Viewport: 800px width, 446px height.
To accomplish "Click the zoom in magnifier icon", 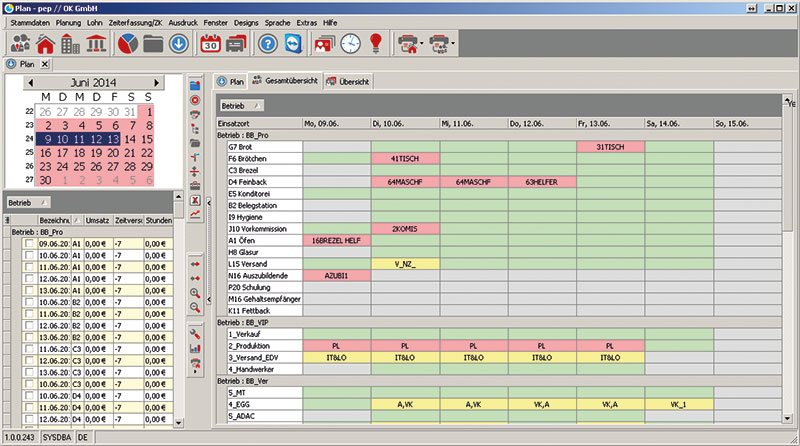I will 195,294.
